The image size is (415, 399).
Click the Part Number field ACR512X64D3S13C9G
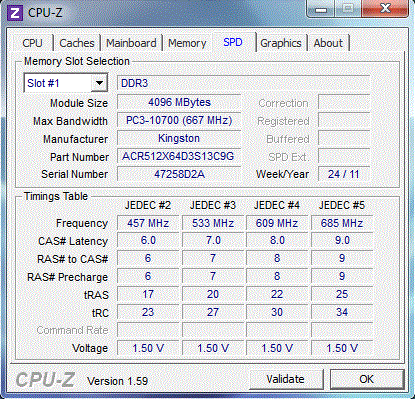click(x=179, y=156)
